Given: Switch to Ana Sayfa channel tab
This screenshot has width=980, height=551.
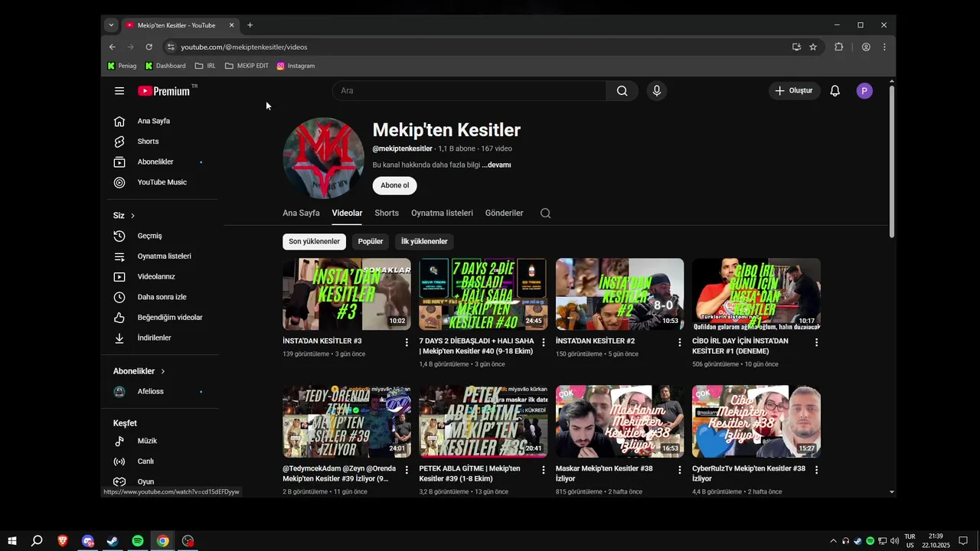Looking at the screenshot, I should [x=301, y=214].
